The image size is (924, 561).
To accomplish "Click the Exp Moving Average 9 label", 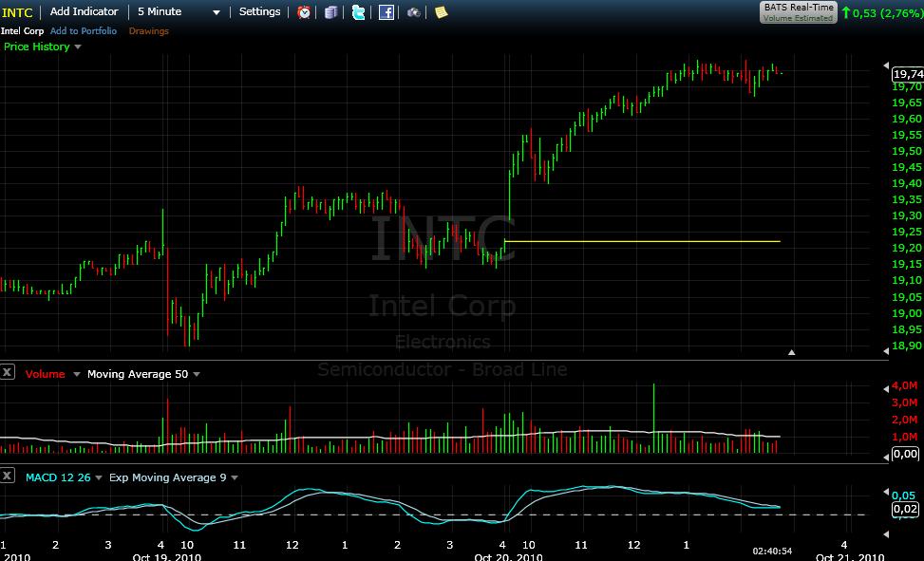I will [168, 477].
